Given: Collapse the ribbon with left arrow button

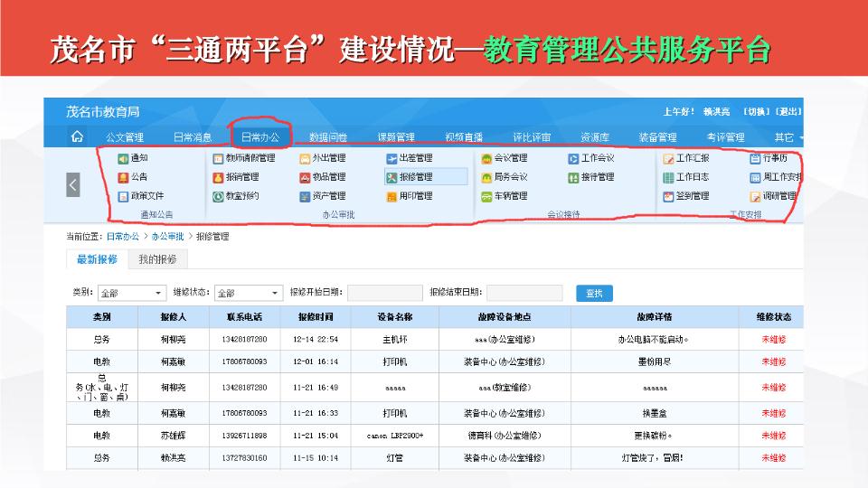Looking at the screenshot, I should click(x=73, y=183).
